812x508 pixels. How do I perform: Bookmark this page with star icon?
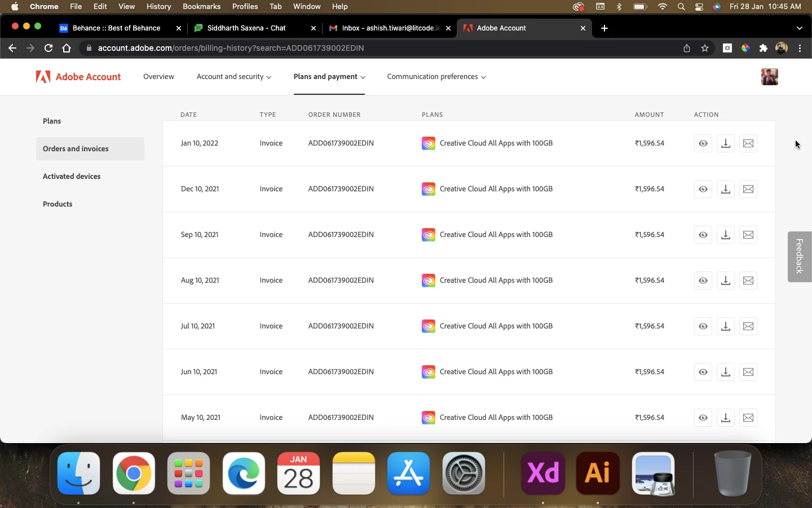point(705,49)
